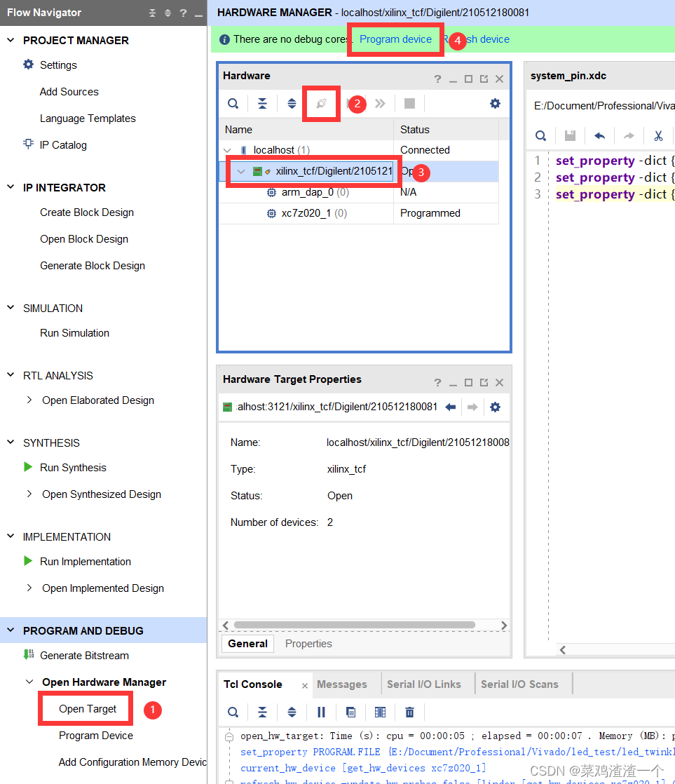Click search icon in system_pin.xdc editor
The image size is (675, 784).
click(x=540, y=135)
